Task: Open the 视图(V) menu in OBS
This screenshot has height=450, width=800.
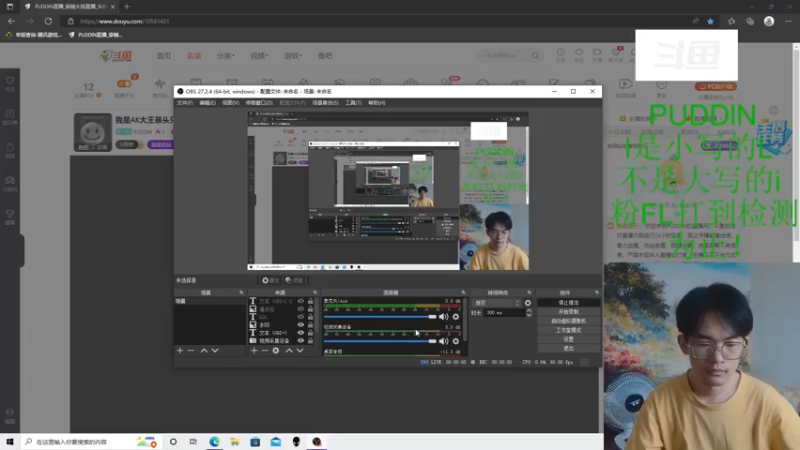Action: (231, 103)
